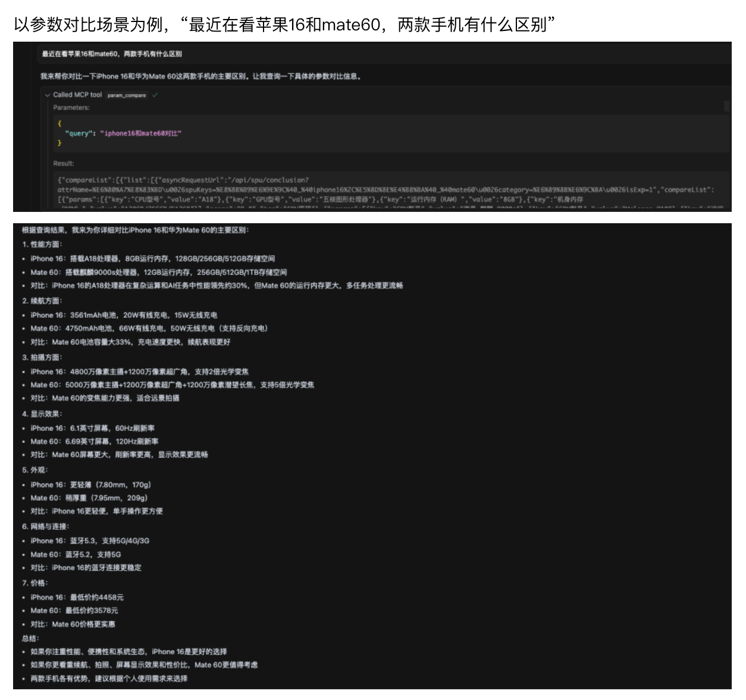
Task: Click the 1. 性能方面 section heading
Action: point(42,245)
